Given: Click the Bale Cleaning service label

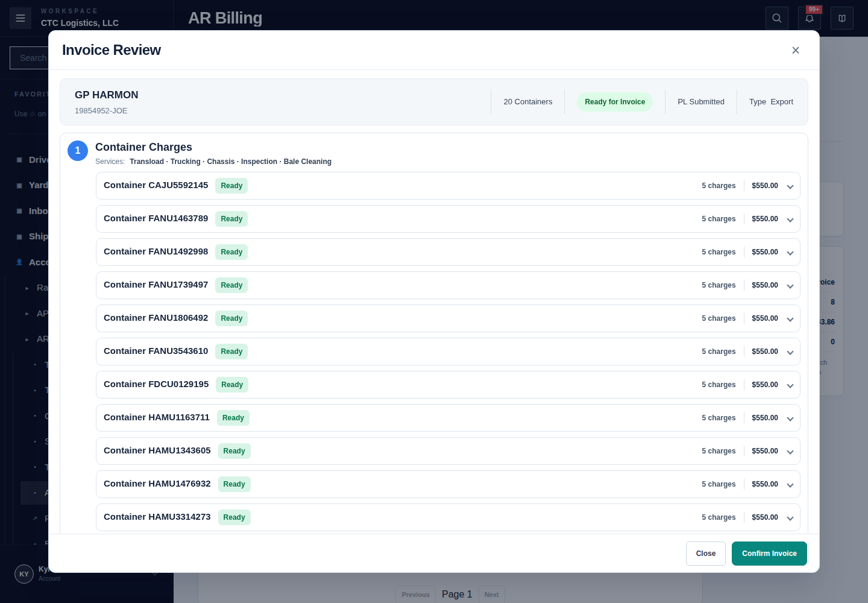Looking at the screenshot, I should click(x=307, y=162).
